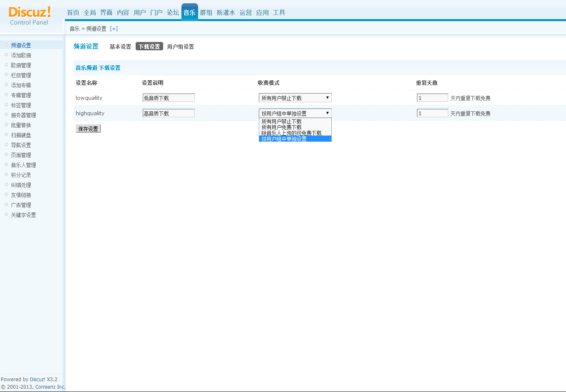The width and height of the screenshot is (566, 392).
Task: Click the 低音质下载 description input field
Action: pyautogui.click(x=168, y=97)
